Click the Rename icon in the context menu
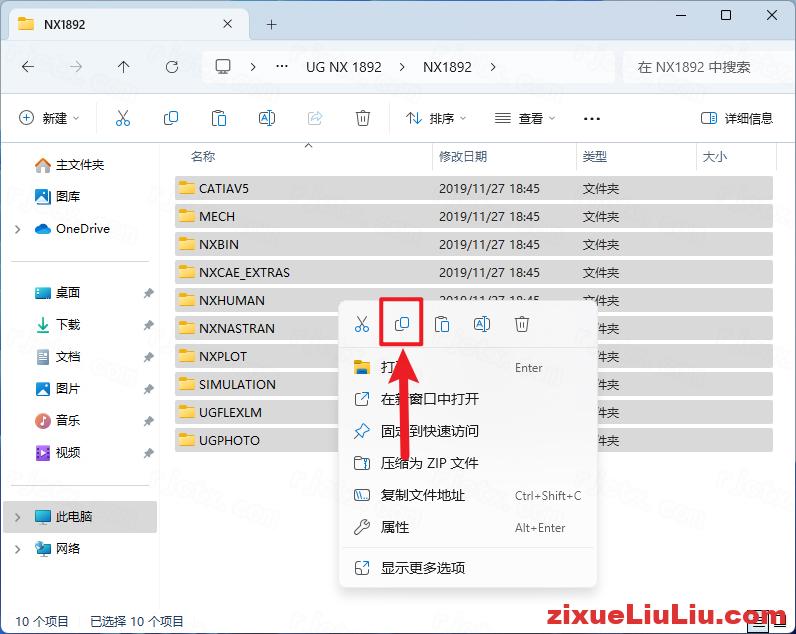The height and width of the screenshot is (634, 796). click(x=481, y=324)
